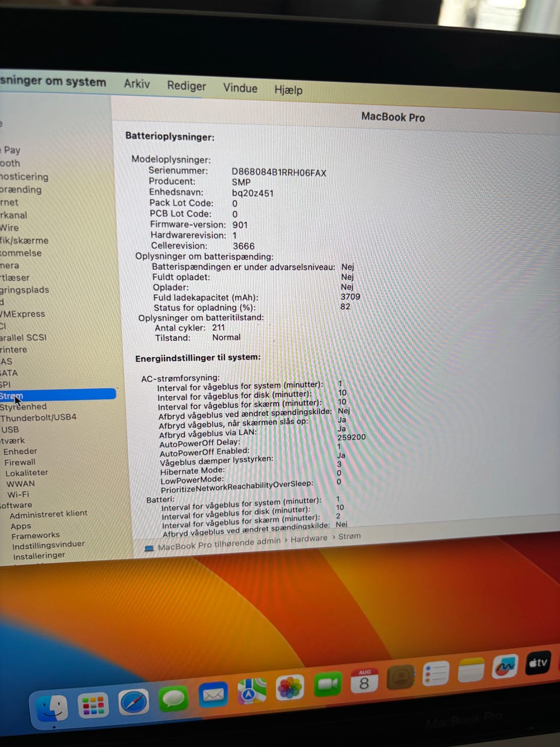Select Styreenhed in the sidebar

click(x=23, y=406)
